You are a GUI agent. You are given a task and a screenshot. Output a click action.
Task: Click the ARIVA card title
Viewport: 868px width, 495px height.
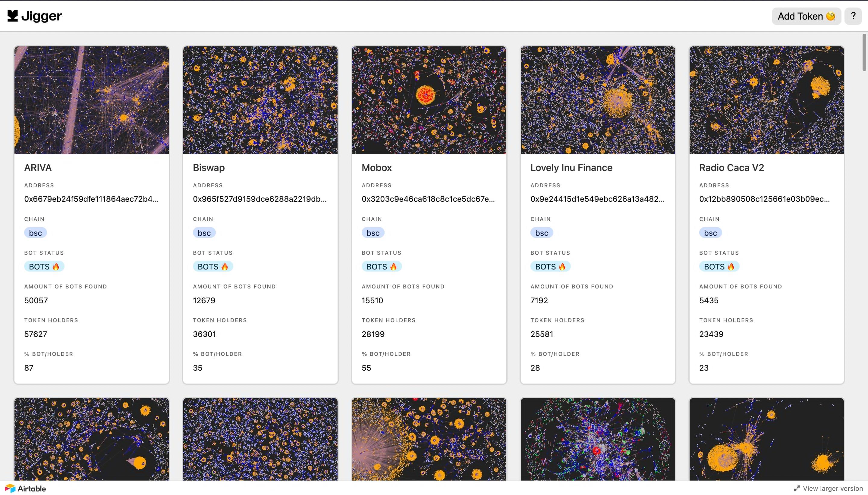(38, 168)
